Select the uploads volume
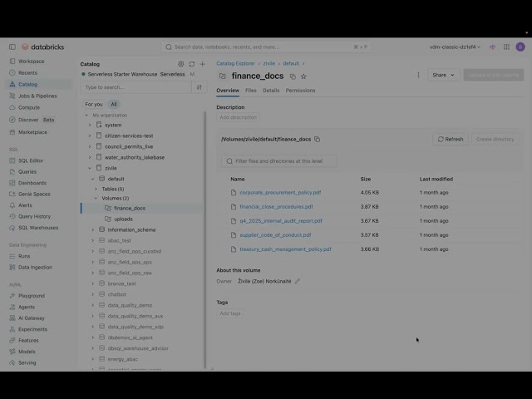Screen dimensions: 532x399 click(123, 219)
